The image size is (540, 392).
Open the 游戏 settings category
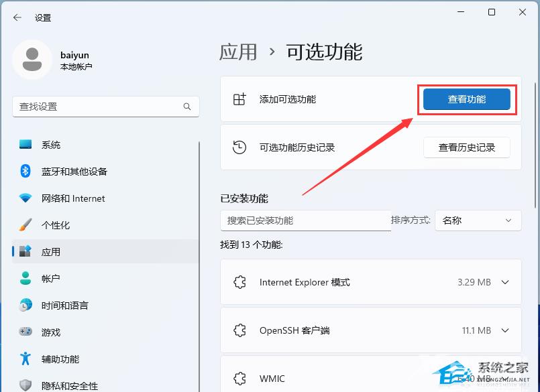(x=105, y=332)
